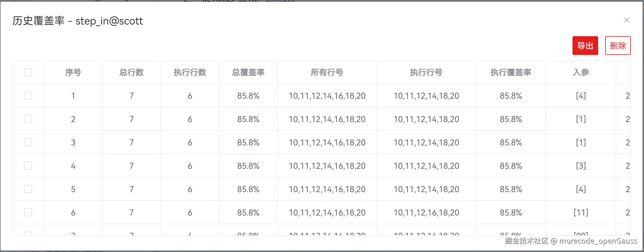Click the 序号 column header
Screen dimensions: 644x252
73,72
